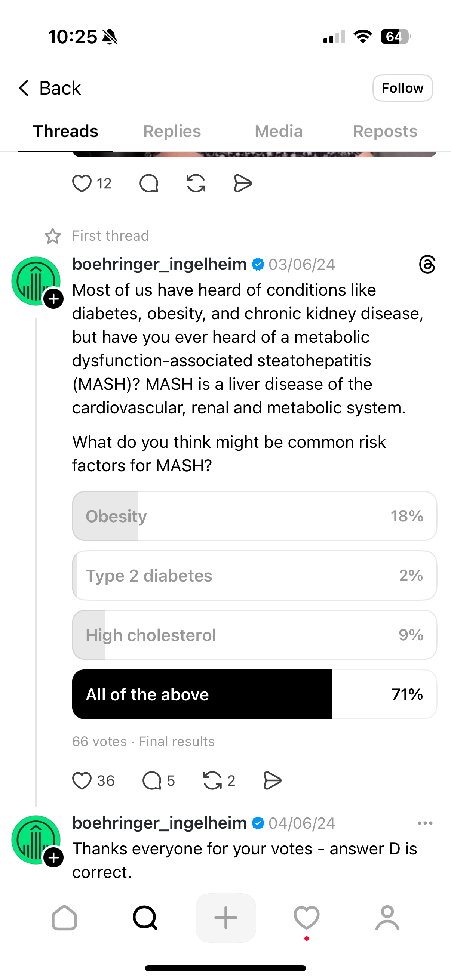Go back to the previous screen
Screen dimensions: 451x980
coord(49,88)
